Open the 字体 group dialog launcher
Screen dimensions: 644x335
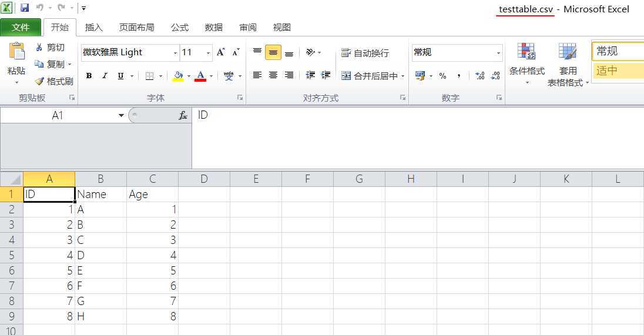(240, 98)
